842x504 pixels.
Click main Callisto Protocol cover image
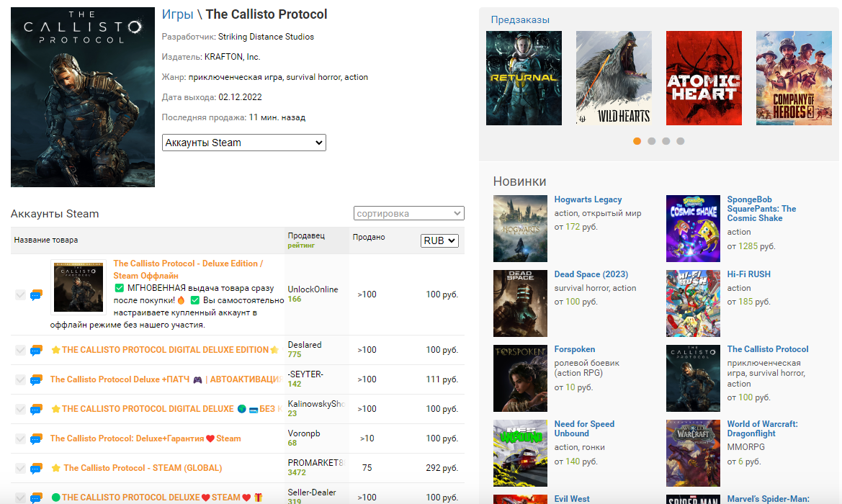pyautogui.click(x=83, y=97)
